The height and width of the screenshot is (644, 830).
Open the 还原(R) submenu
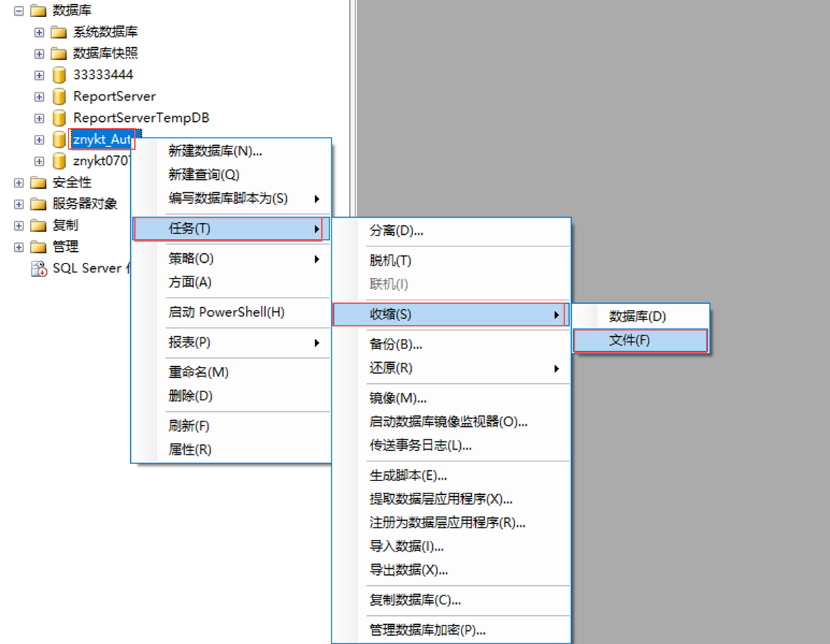[451, 368]
